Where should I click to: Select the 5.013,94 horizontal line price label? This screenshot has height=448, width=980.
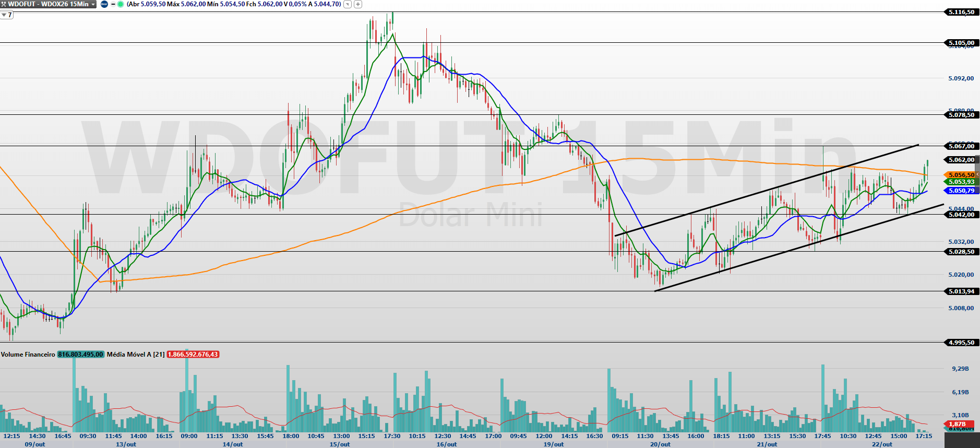pyautogui.click(x=961, y=291)
